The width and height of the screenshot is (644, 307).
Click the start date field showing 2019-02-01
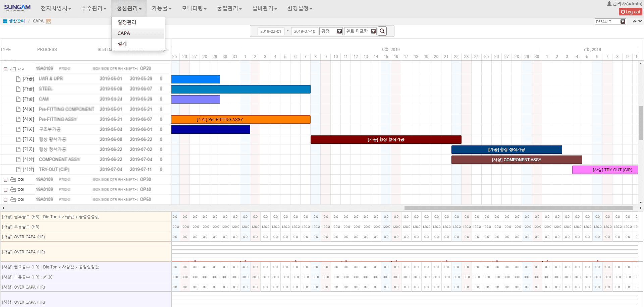[271, 31]
